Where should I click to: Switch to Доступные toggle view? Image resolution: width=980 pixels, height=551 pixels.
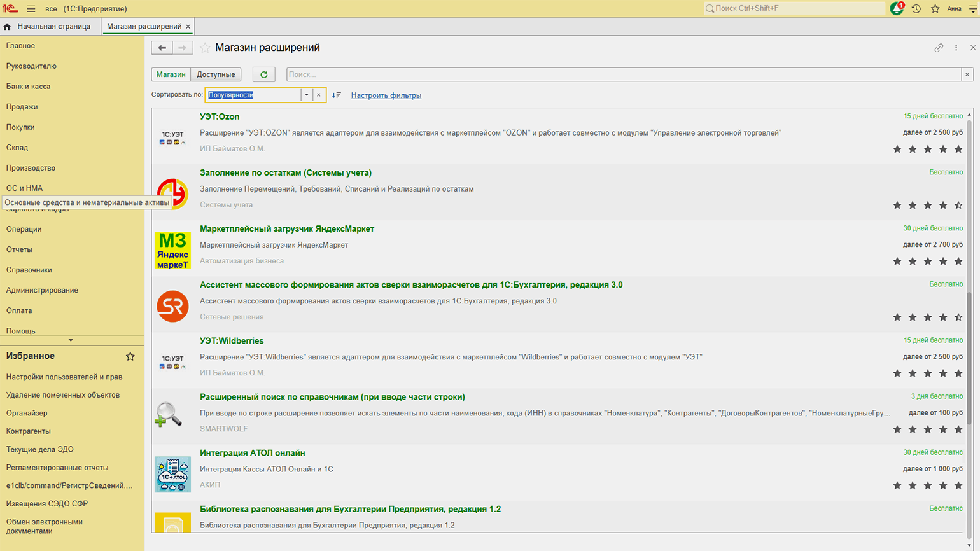216,74
